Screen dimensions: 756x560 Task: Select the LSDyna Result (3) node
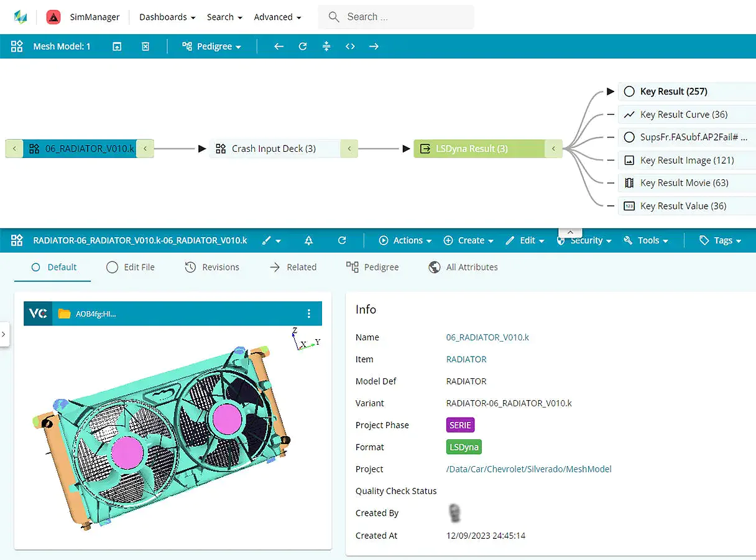[479, 149]
